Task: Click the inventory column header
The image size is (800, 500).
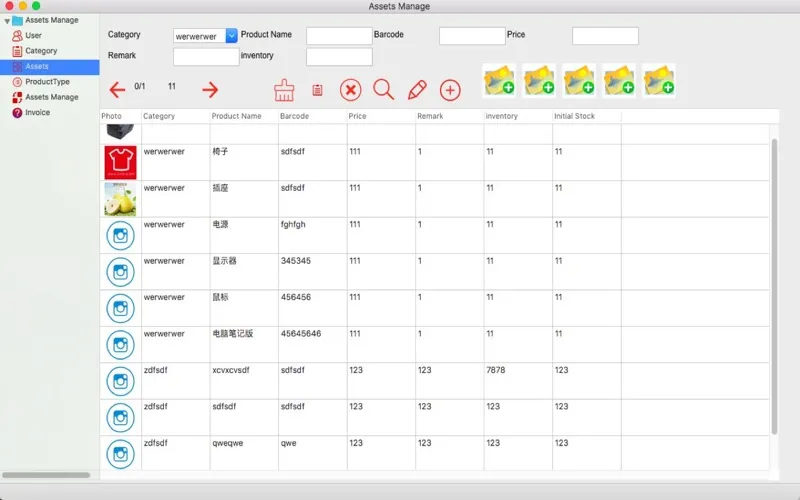Action: (x=518, y=116)
